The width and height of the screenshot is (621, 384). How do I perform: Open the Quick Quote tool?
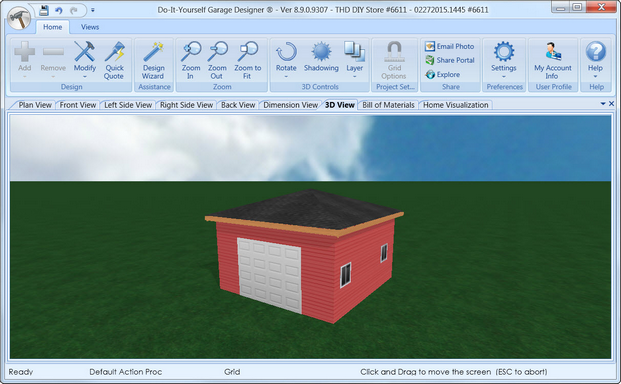click(114, 60)
